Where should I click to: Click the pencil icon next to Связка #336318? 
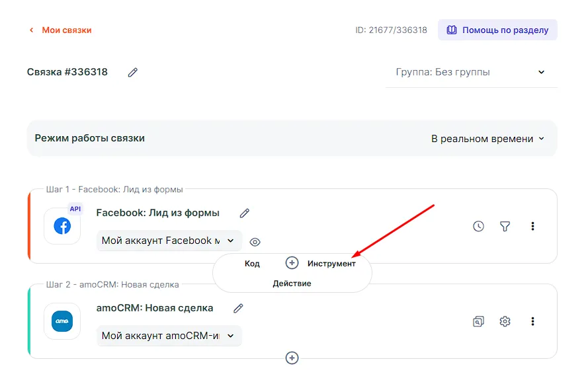point(133,72)
